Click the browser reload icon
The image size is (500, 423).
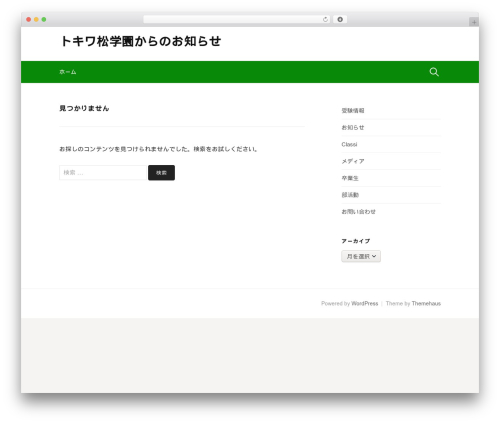325,20
